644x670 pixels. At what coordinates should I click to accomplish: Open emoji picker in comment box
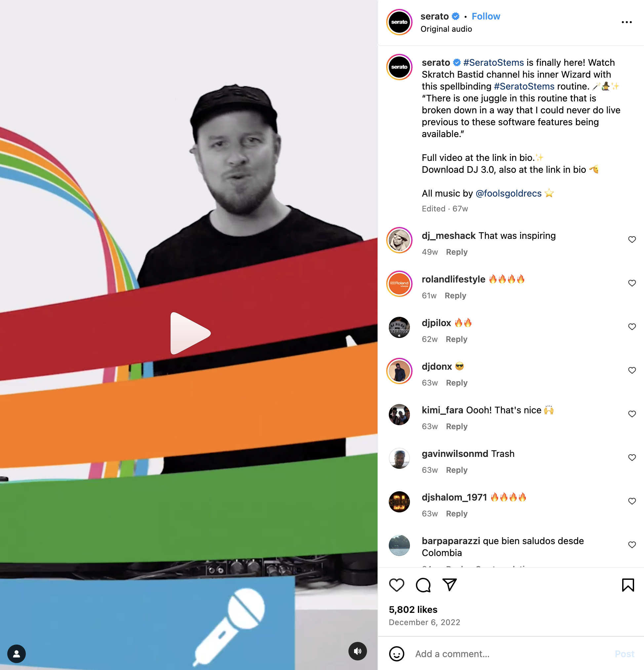(x=396, y=654)
